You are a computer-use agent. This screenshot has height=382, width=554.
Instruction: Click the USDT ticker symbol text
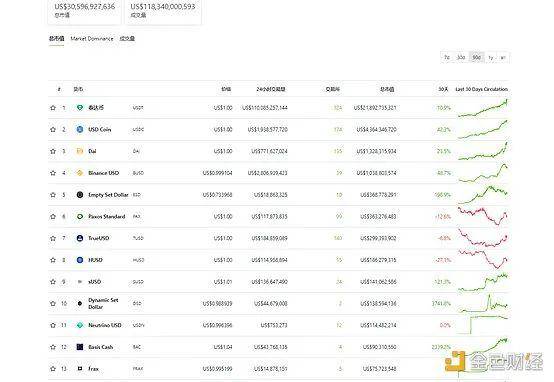[138, 108]
